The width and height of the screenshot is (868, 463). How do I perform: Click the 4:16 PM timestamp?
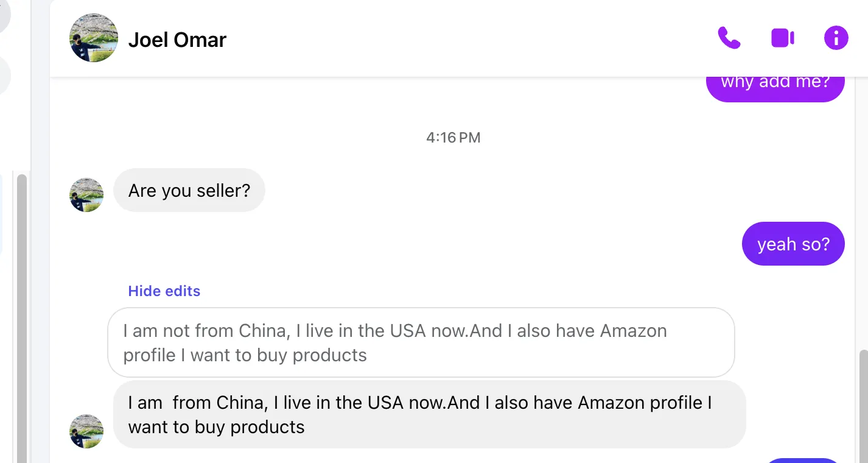pyautogui.click(x=453, y=138)
